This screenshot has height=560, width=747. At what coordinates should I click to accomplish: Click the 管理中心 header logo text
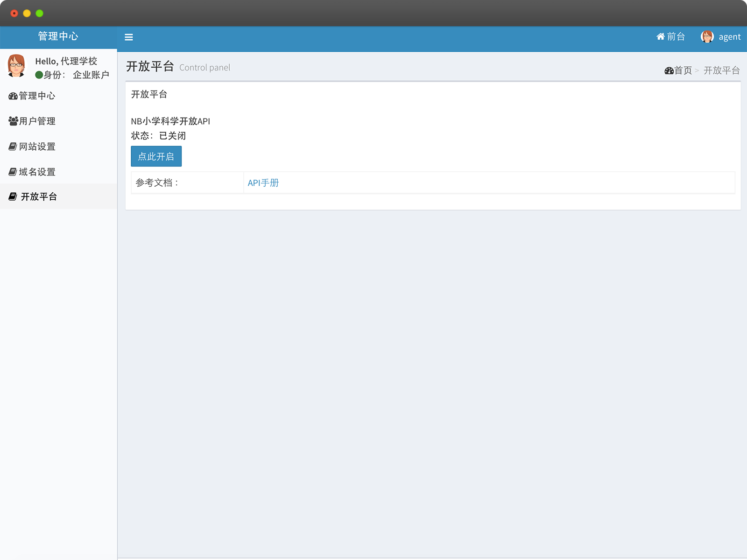[x=58, y=36]
